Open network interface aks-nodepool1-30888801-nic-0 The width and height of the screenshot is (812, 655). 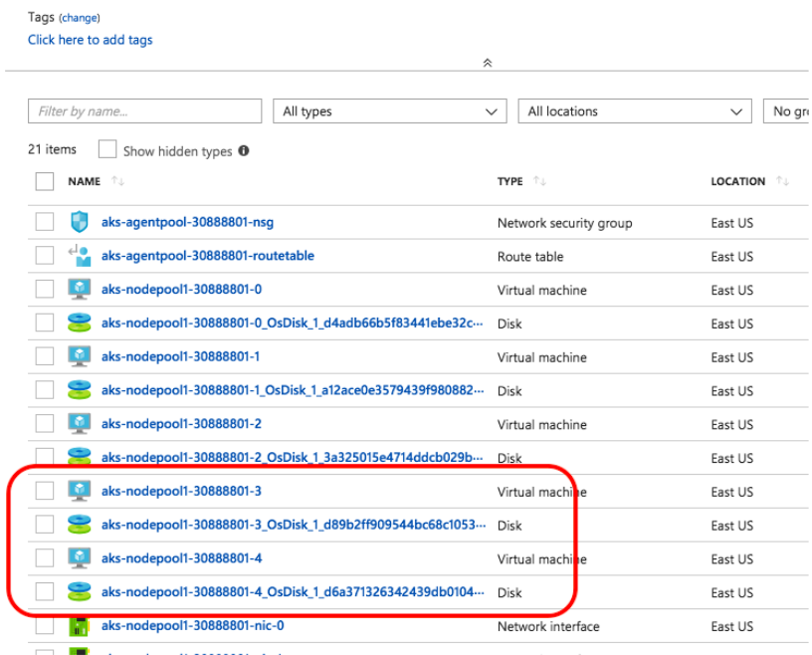point(193,625)
